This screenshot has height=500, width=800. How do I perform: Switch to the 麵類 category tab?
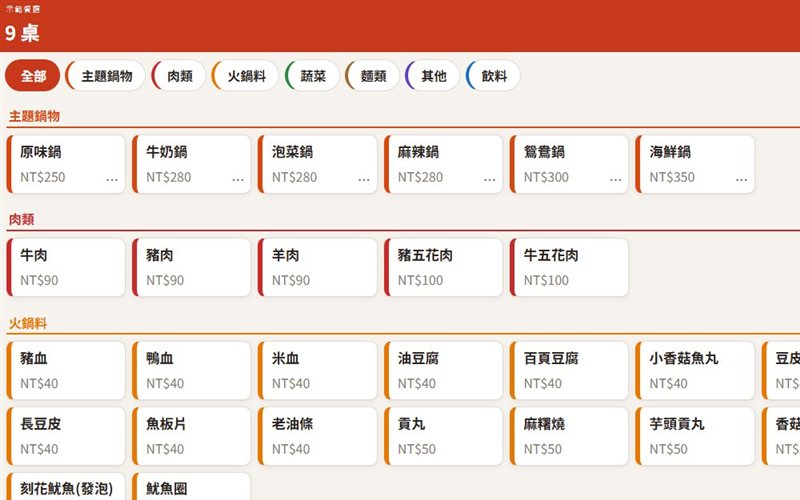point(372,76)
